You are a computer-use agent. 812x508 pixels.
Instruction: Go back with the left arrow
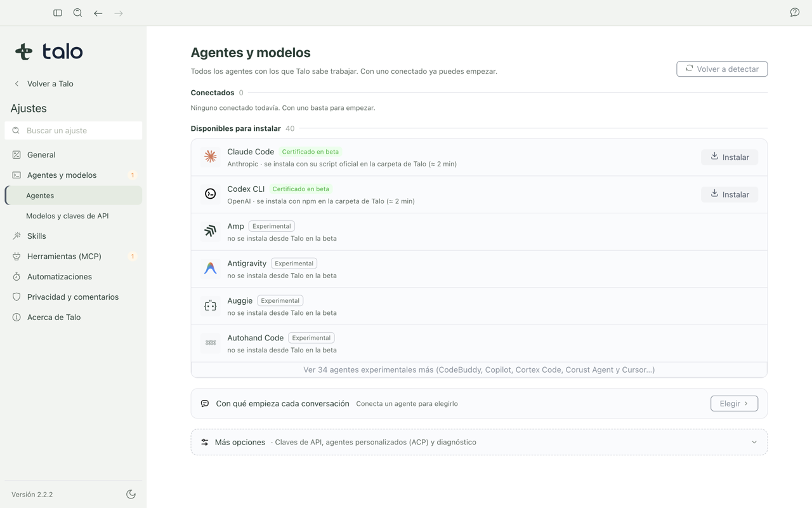98,13
